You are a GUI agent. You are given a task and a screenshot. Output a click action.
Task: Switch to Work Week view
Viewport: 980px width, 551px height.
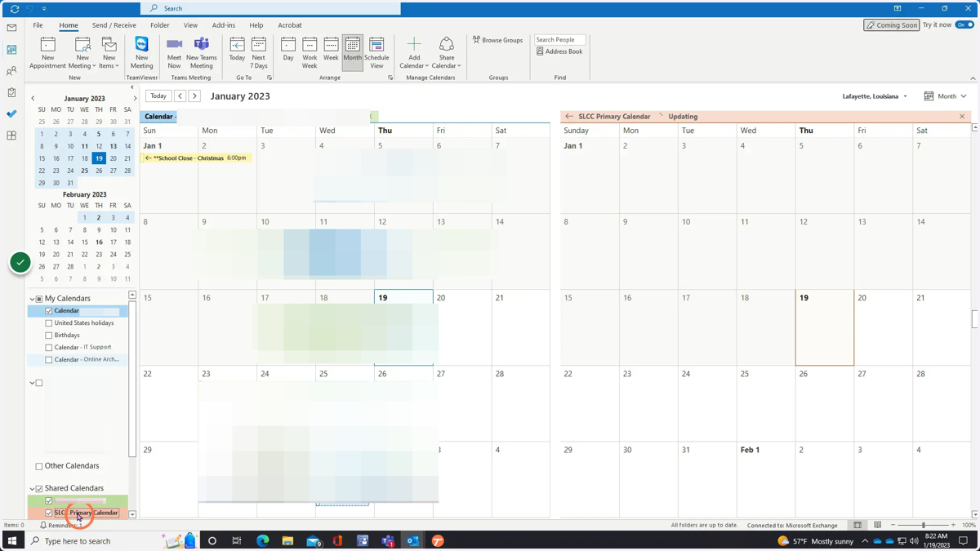tap(310, 53)
